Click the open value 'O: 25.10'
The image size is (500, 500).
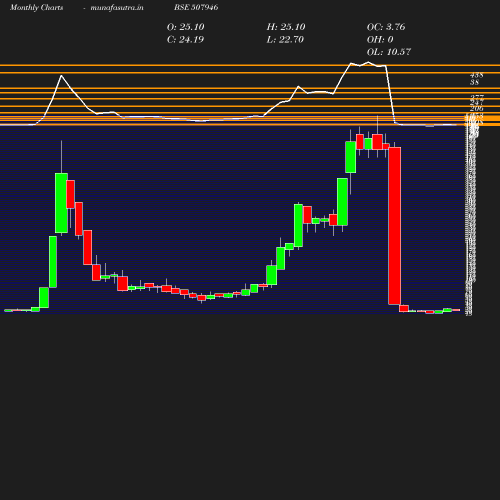[x=185, y=27]
